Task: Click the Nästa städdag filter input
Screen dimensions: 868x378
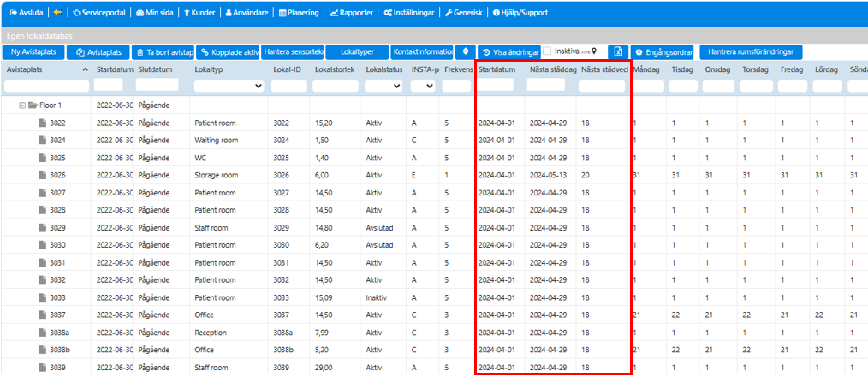Action: (x=546, y=85)
